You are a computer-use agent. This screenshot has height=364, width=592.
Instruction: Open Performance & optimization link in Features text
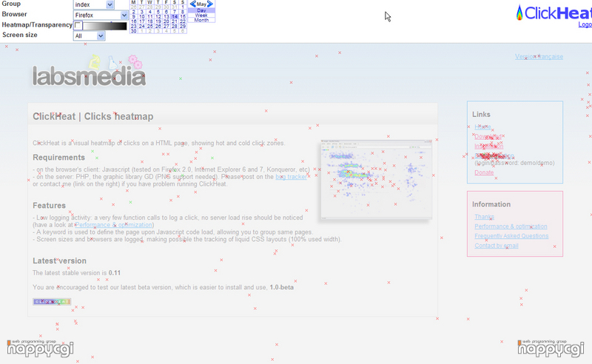(x=113, y=225)
